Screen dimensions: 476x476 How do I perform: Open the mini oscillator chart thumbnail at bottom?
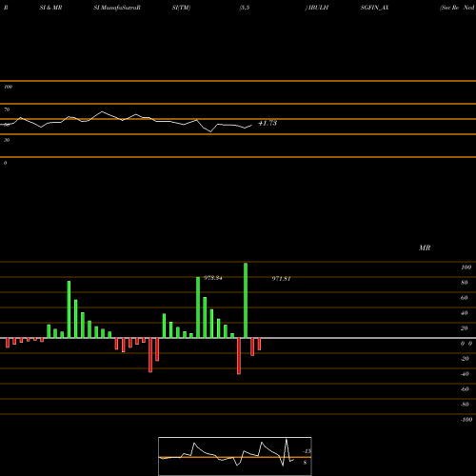point(235,456)
